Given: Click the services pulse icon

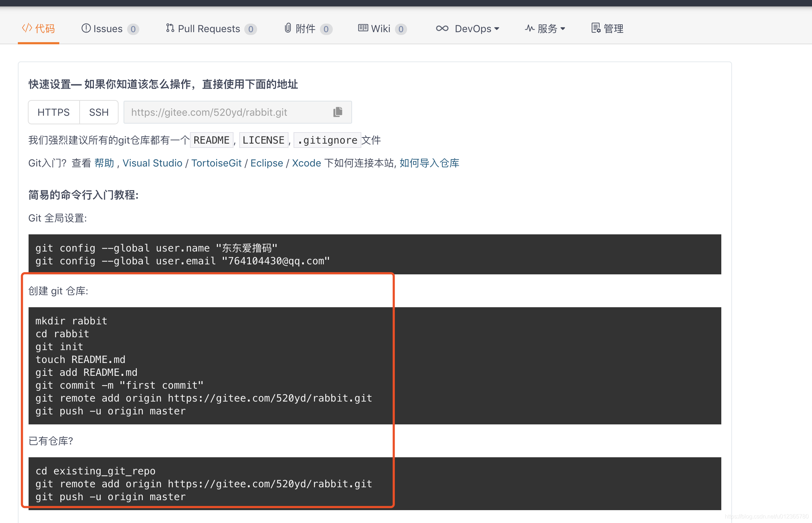Looking at the screenshot, I should (x=530, y=28).
